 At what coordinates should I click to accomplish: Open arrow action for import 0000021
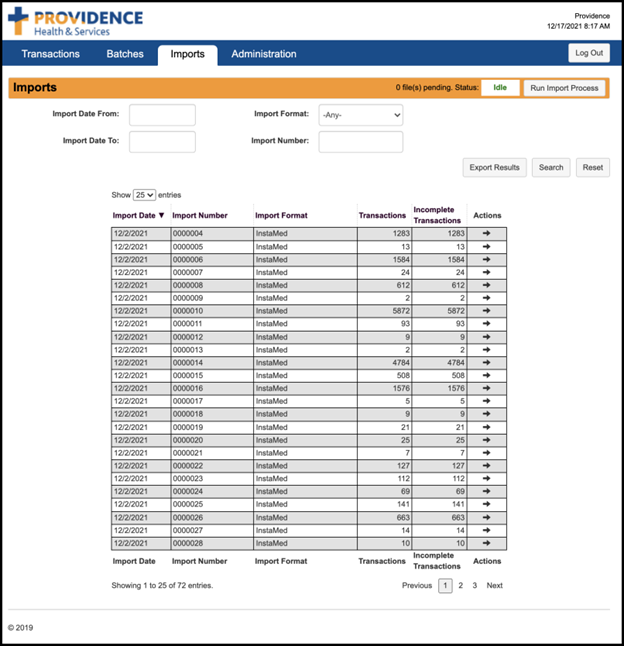click(486, 452)
